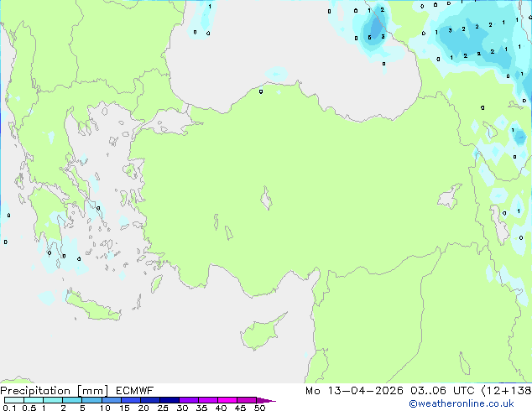Click the island of Crete on map
The image size is (532, 411).
click(92, 306)
